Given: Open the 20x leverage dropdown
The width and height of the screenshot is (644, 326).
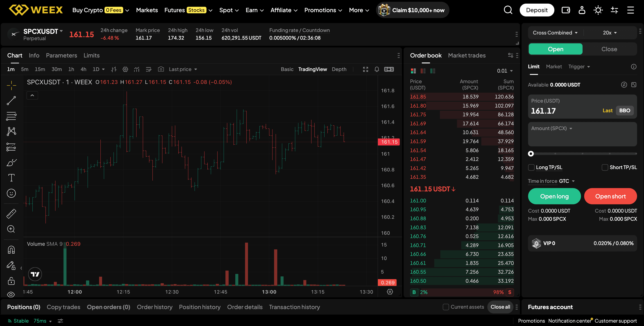Looking at the screenshot, I should [610, 33].
